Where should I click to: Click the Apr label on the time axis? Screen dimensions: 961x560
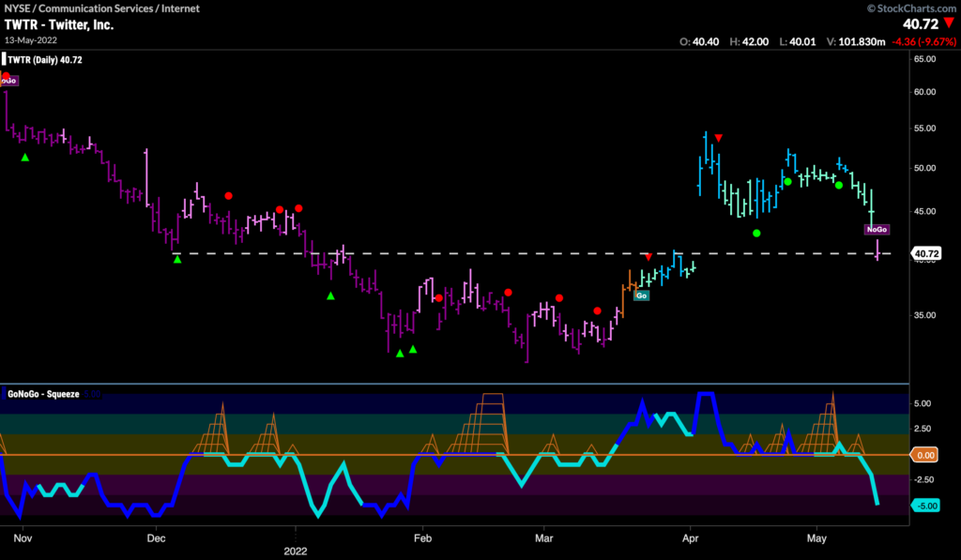pos(691,538)
